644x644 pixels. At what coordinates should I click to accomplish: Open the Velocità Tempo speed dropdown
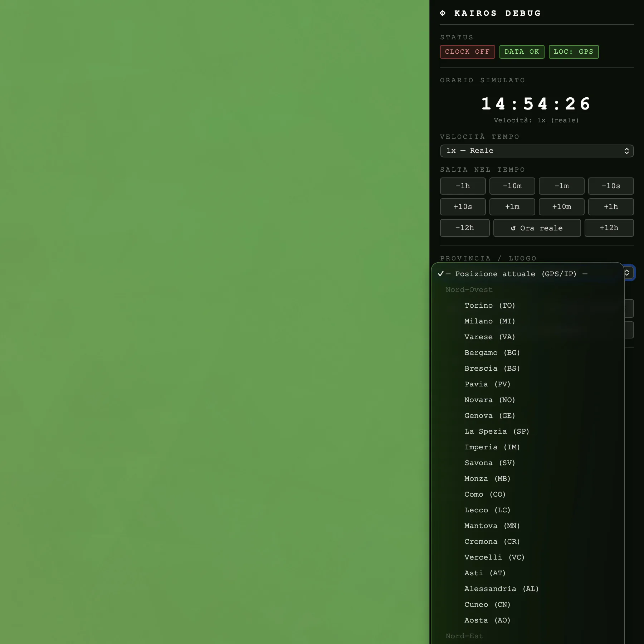click(x=537, y=151)
